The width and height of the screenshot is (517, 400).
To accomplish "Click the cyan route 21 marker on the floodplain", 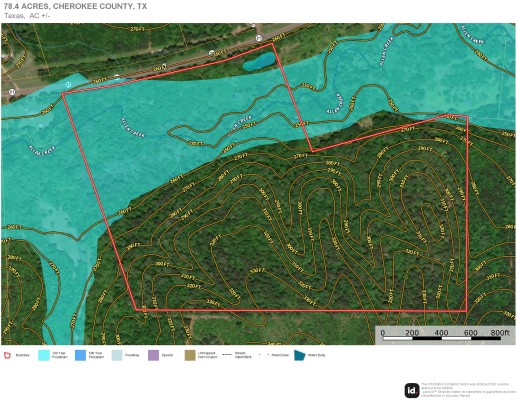I will pyautogui.click(x=68, y=85).
